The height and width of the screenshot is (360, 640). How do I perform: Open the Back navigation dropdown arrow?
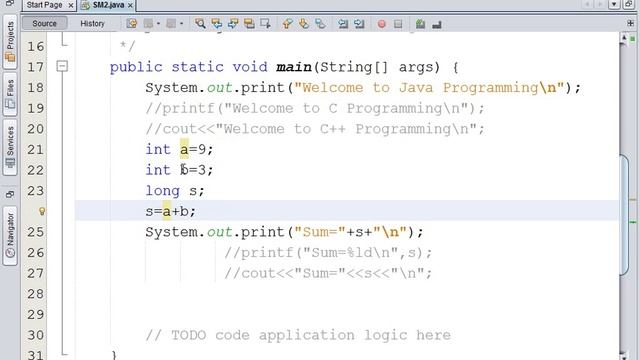[158, 24]
